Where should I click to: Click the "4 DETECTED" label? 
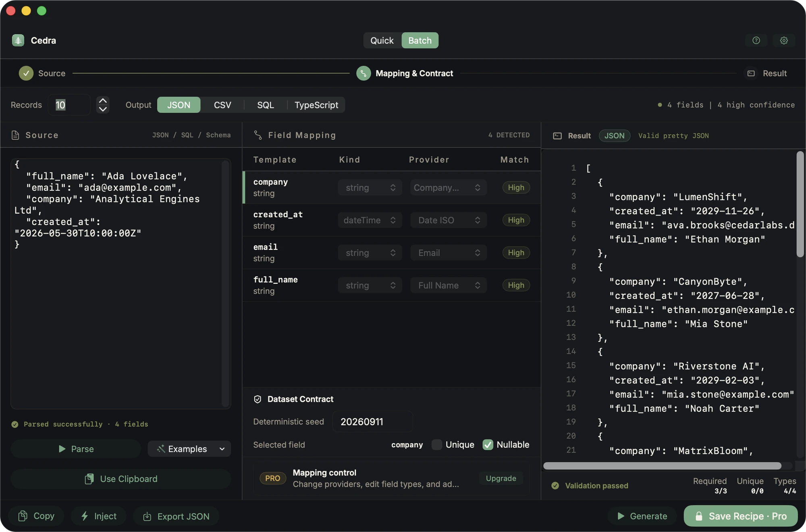(509, 135)
